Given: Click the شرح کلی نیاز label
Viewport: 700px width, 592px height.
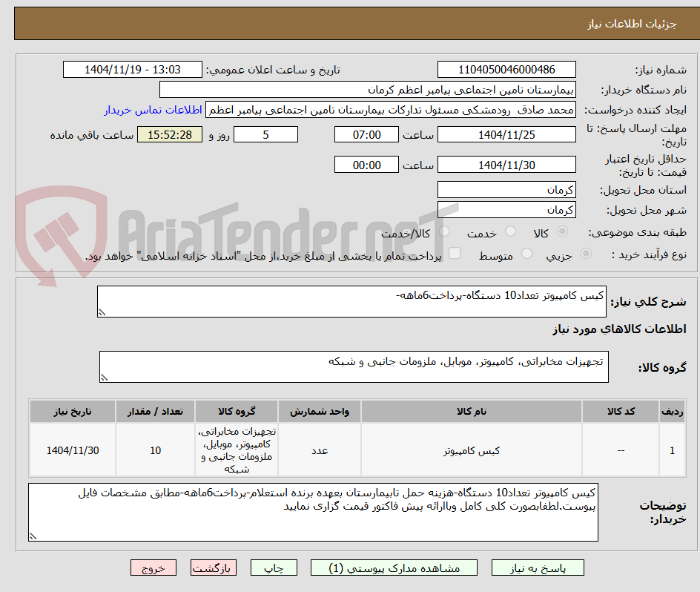Looking at the screenshot, I should coord(648,302).
